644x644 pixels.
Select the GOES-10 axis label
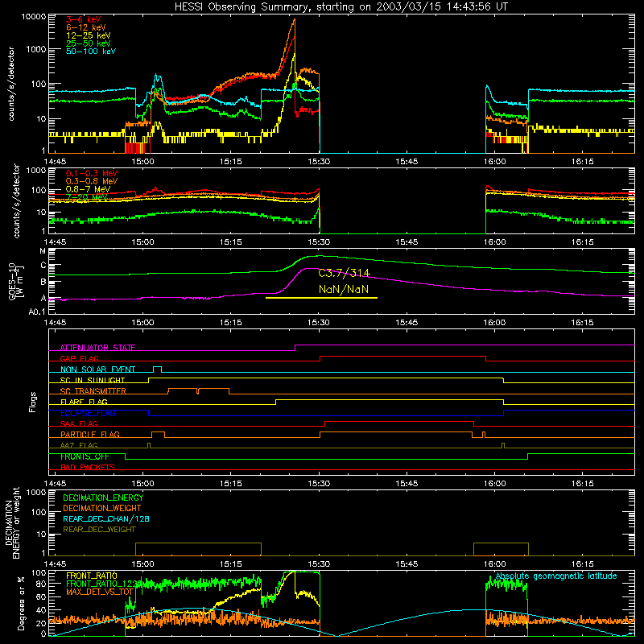[x=16, y=281]
